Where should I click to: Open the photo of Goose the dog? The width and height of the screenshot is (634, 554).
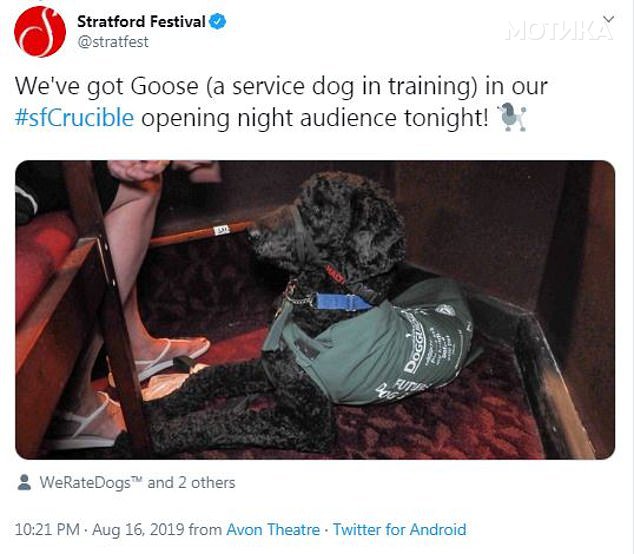pyautogui.click(x=315, y=310)
